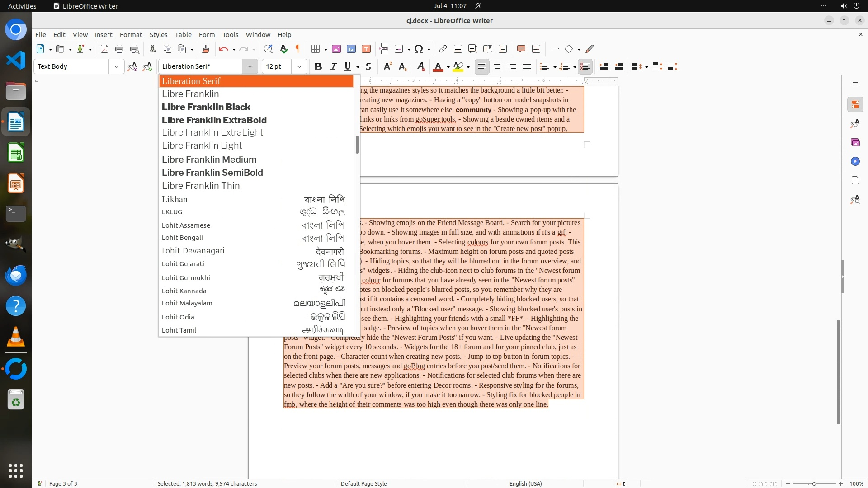Image resolution: width=868 pixels, height=488 pixels.
Task: Open the Styles menu
Action: 158,34
